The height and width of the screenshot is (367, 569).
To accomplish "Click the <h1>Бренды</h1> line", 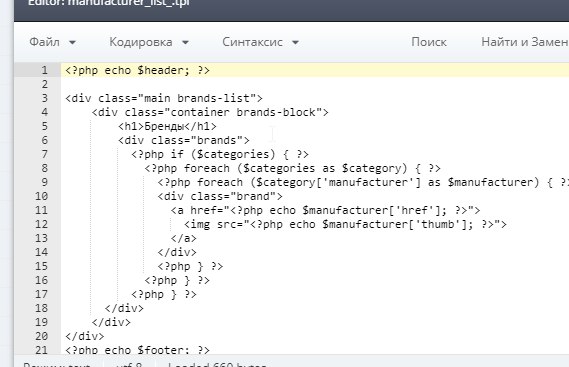I will click(x=167, y=126).
